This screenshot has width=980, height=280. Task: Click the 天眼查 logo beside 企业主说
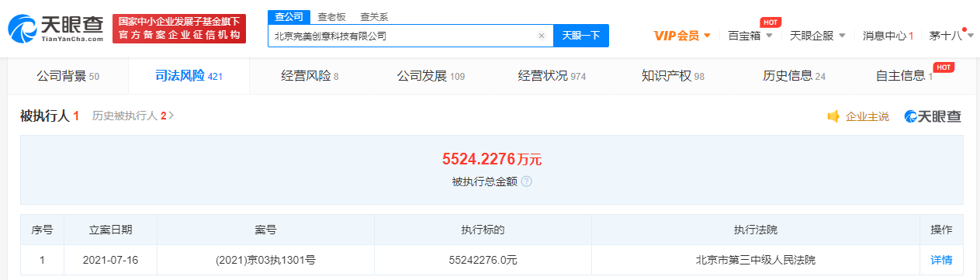point(933,116)
